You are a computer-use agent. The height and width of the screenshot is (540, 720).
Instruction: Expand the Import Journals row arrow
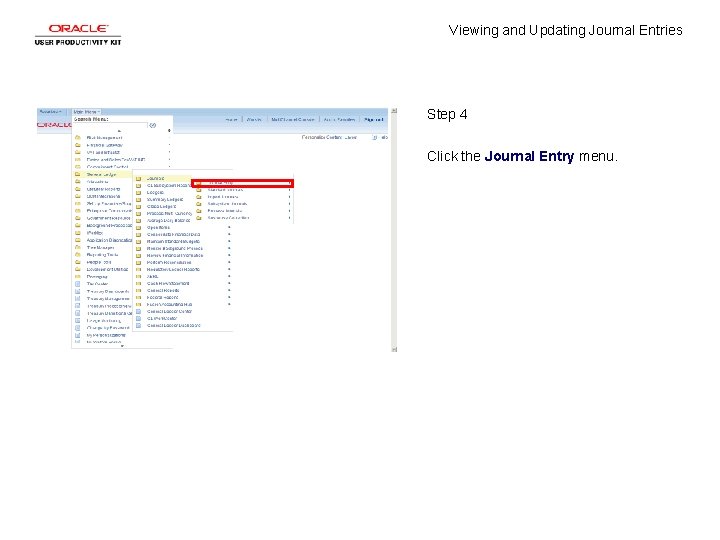pos(289,197)
